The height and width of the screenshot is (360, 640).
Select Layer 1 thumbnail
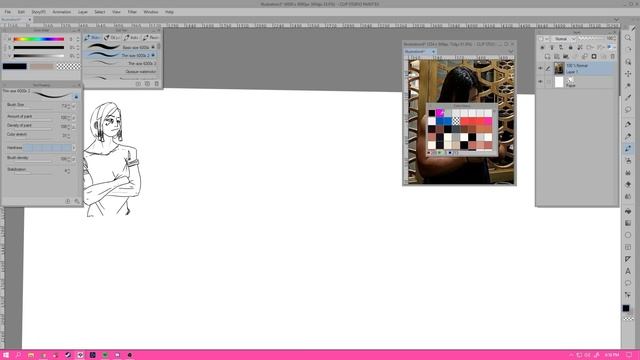pos(559,69)
